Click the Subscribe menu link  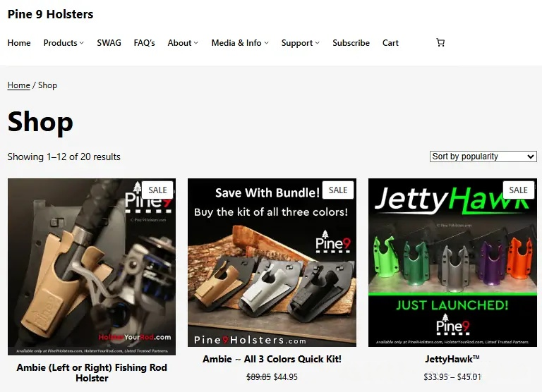351,43
